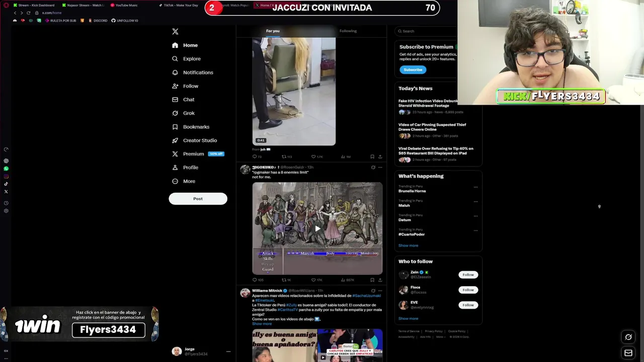The height and width of the screenshot is (362, 644).
Task: Open WhatsApp in the Opera sidebar
Action: click(x=6, y=168)
